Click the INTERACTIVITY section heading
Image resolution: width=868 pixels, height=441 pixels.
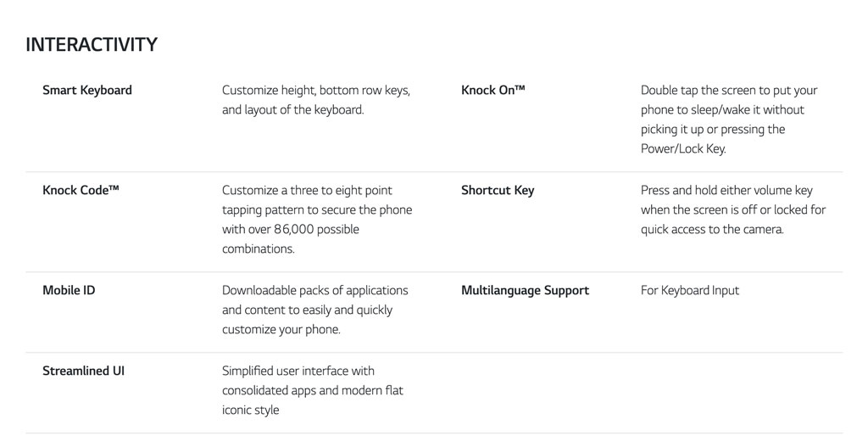pos(92,45)
